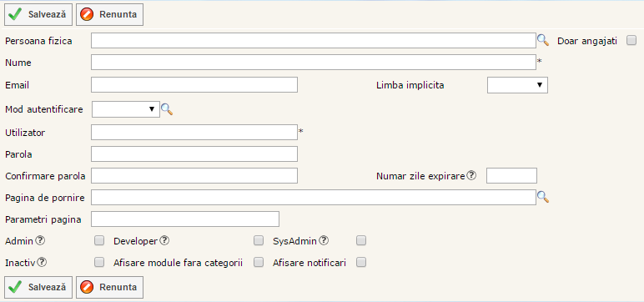This screenshot has width=644, height=302.
Task: Click the bottom Renunta button
Action: [x=109, y=287]
